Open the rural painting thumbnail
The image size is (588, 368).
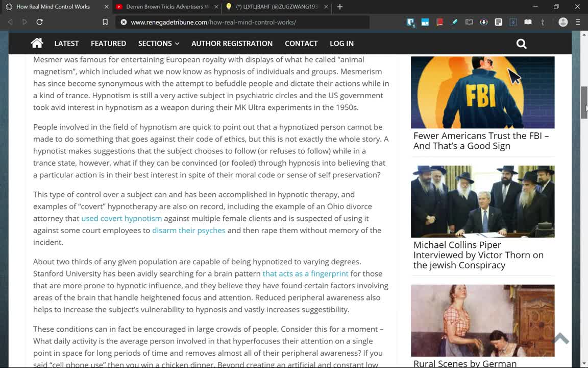point(483,320)
